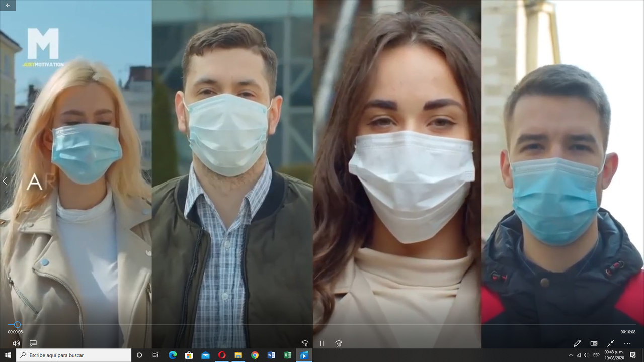Open the volume control in player
Viewport: 644px width, 362px height.
[16, 343]
